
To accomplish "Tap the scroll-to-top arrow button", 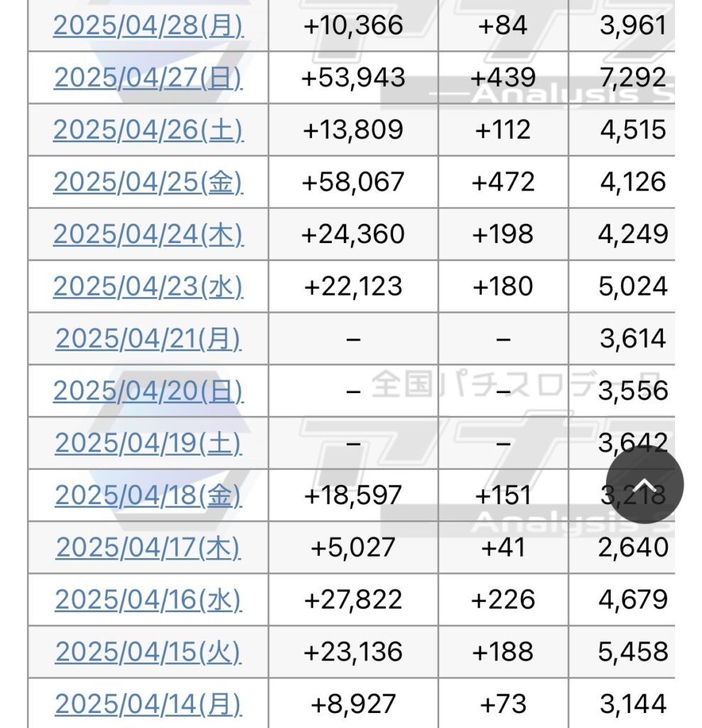I will click(644, 485).
